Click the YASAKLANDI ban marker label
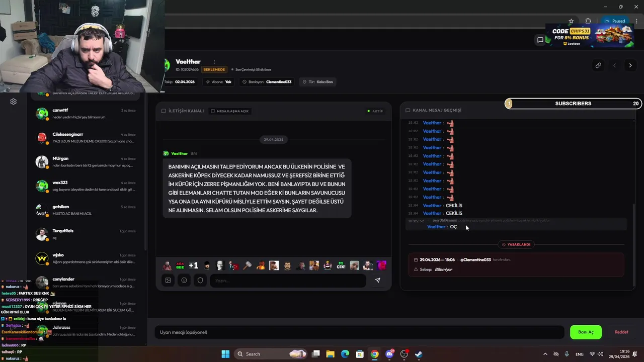This screenshot has height=362, width=644. tap(516, 244)
